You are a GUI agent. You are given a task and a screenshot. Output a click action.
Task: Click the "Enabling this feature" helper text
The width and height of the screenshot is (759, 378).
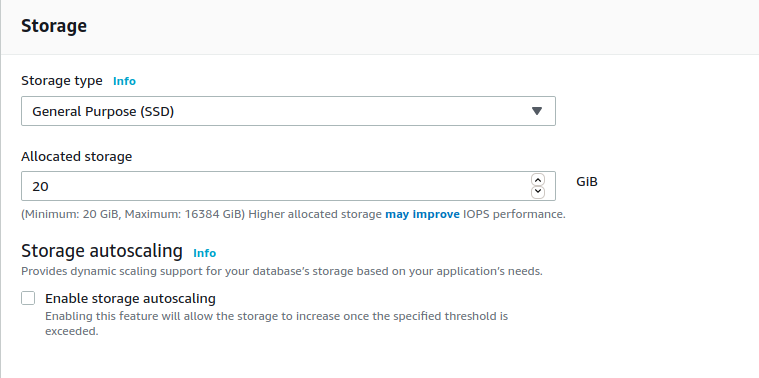tap(276, 324)
